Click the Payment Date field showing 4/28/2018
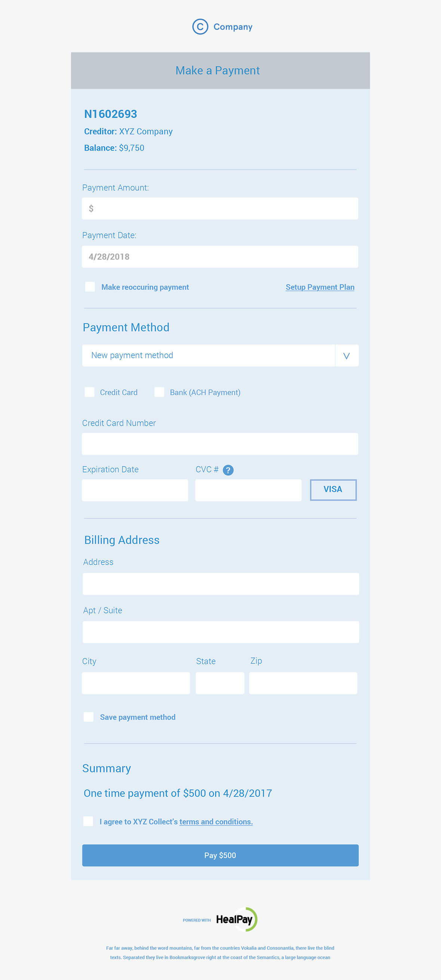This screenshot has width=441, height=980. click(220, 256)
